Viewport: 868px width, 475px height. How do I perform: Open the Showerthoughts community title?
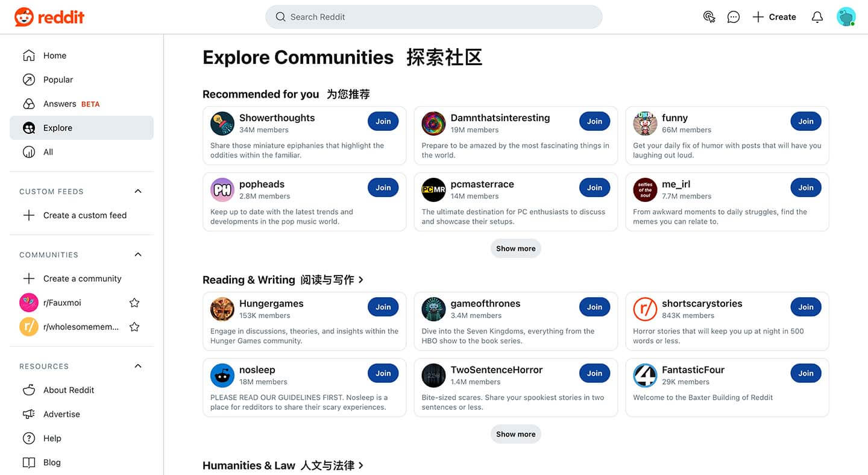click(x=277, y=118)
